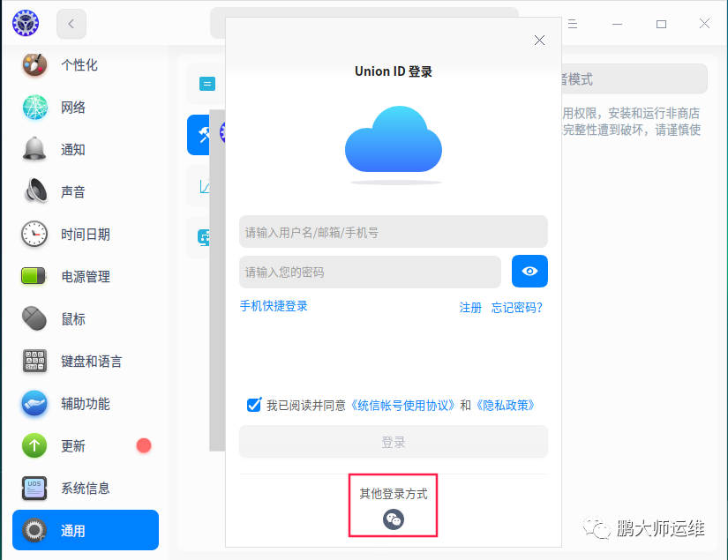The image size is (728, 560).
Task: Select 网络 in the sidebar
Action: pos(73,108)
